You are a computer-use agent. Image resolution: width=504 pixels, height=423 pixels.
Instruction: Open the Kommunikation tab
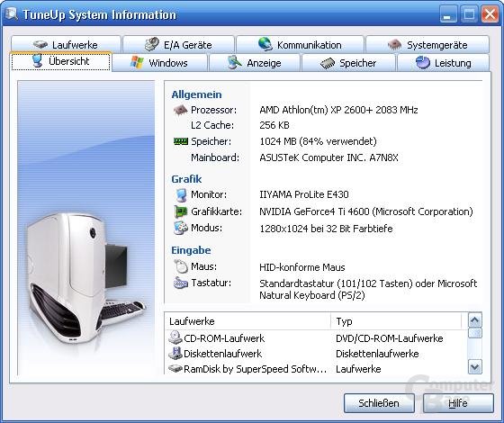point(300,44)
